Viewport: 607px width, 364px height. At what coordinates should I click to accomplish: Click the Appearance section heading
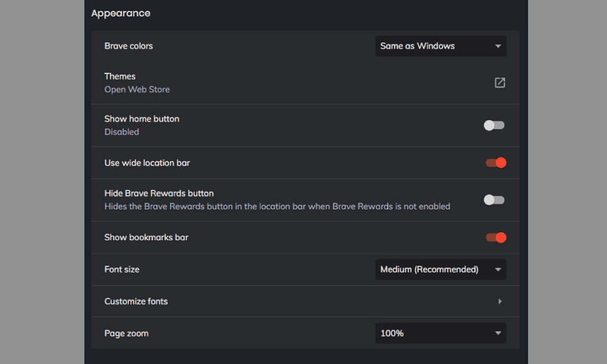[x=121, y=13]
